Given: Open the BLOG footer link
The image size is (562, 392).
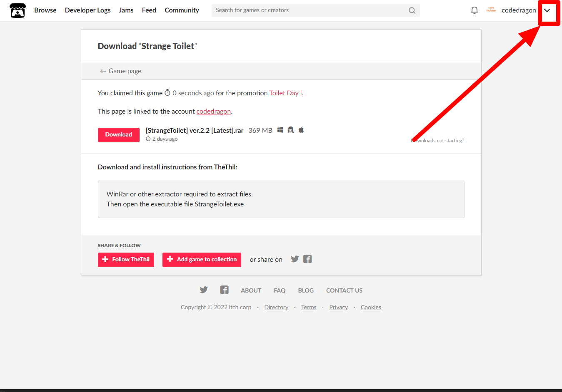Looking at the screenshot, I should click(x=306, y=290).
